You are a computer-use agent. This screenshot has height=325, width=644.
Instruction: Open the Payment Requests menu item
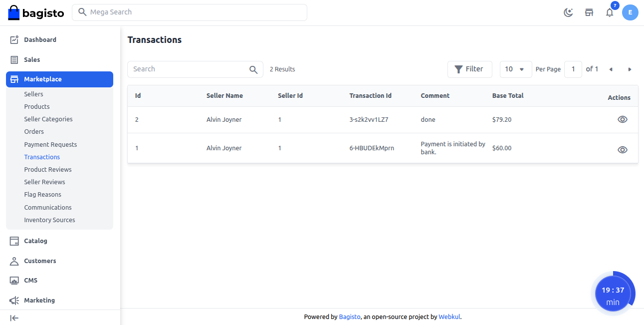click(50, 144)
